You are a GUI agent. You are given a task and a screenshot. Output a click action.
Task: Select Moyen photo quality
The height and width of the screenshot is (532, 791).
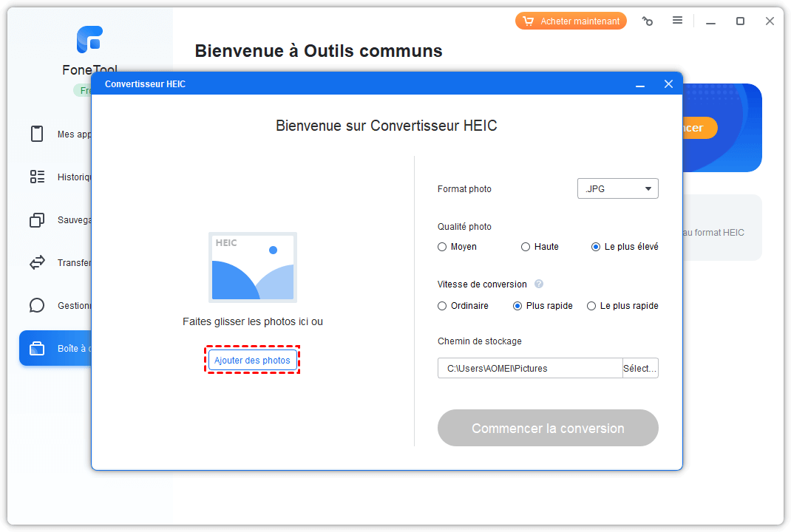(x=442, y=247)
